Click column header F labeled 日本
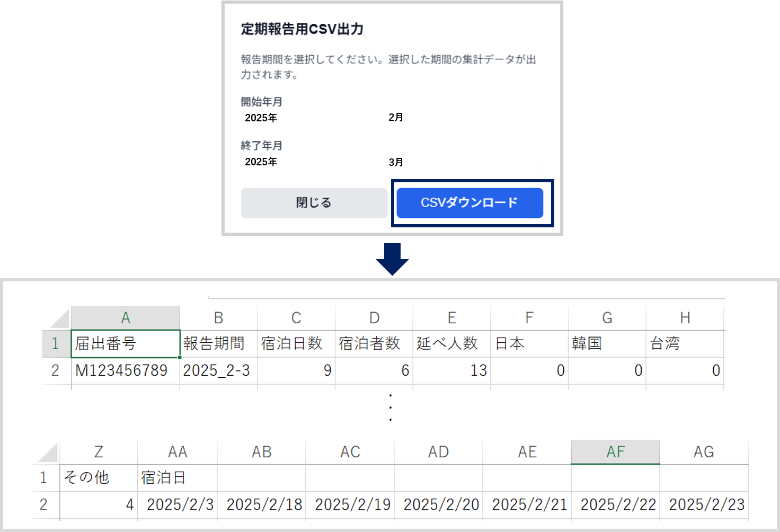This screenshot has width=780, height=532. (528, 317)
